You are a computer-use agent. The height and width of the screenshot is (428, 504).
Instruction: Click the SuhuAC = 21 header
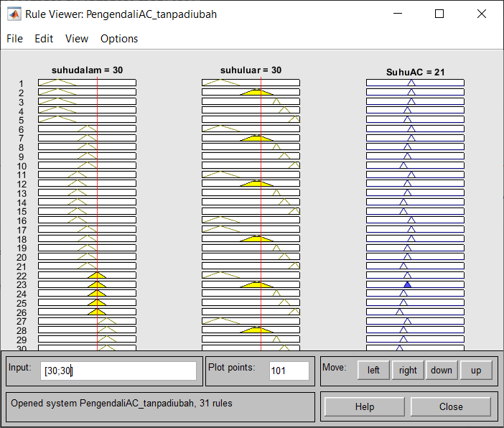[415, 72]
